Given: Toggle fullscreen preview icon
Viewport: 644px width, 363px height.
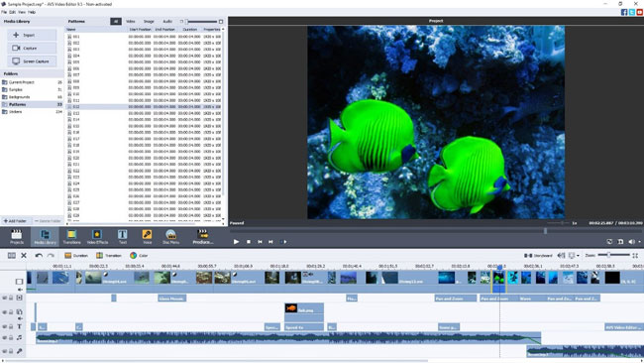Looking at the screenshot, I should [609, 242].
